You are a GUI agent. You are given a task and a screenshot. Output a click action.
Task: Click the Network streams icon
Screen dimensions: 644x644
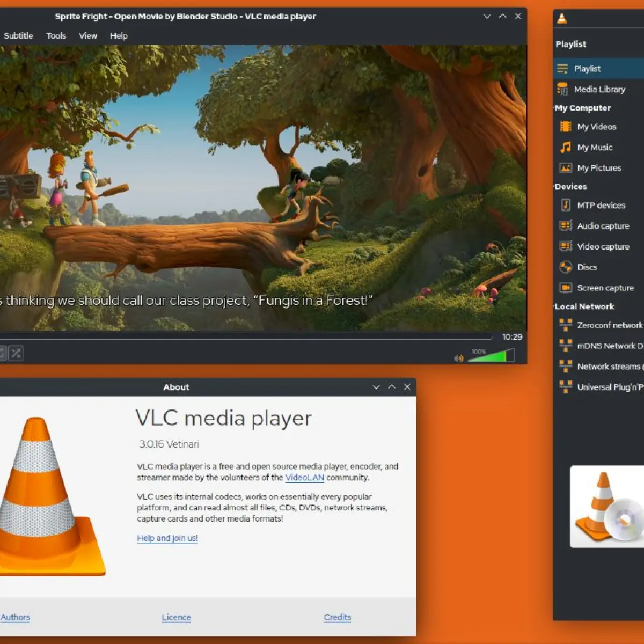coord(566,366)
